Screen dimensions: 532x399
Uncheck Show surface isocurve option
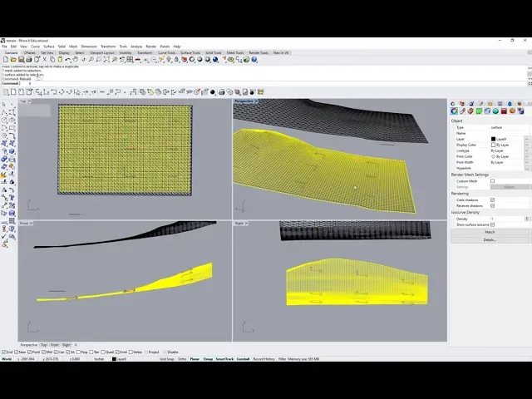(492, 224)
